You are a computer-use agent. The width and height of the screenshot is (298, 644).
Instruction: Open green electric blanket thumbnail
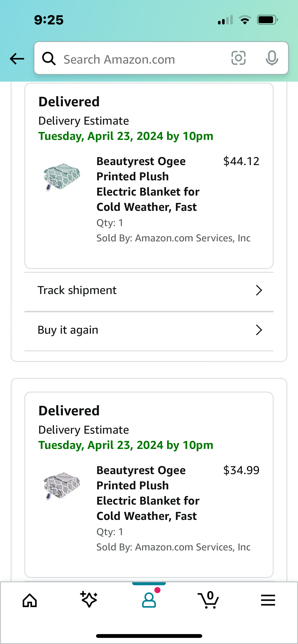62,177
